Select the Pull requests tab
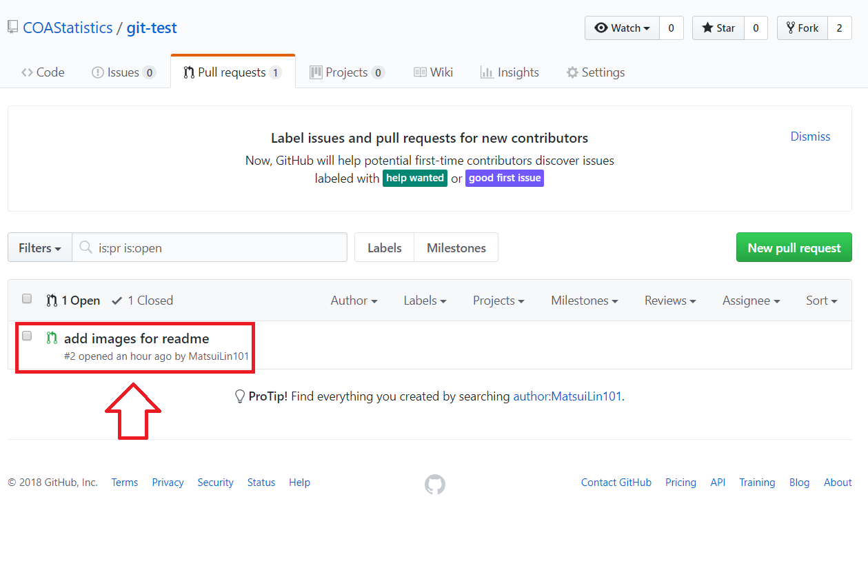The image size is (868, 588). point(233,72)
